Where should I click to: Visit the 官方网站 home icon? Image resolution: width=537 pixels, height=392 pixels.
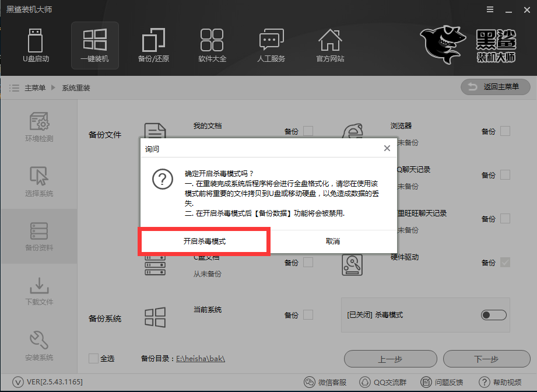pyautogui.click(x=330, y=45)
